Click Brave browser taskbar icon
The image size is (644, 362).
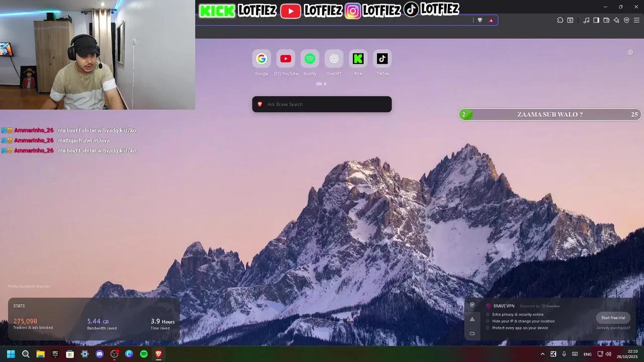tap(158, 354)
